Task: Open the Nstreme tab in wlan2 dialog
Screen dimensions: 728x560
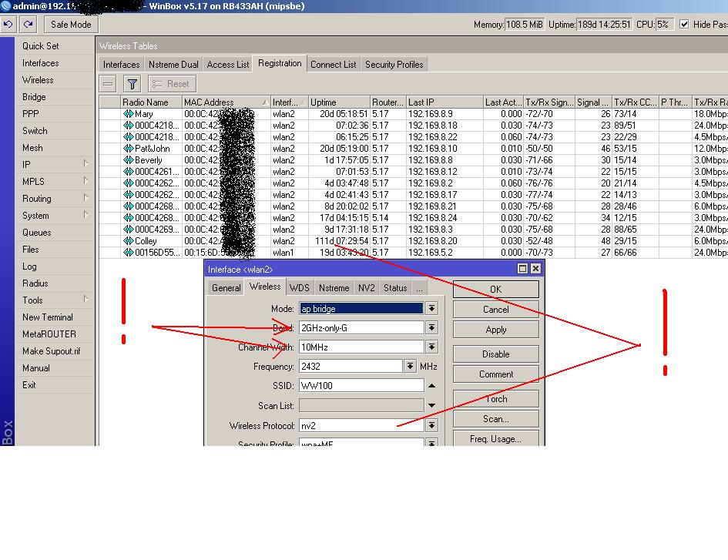Action: coord(334,288)
